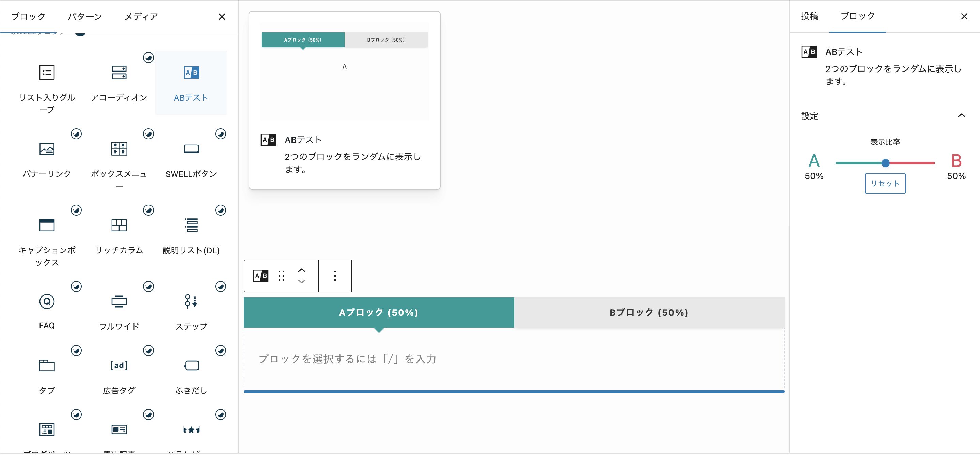The width and height of the screenshot is (980, 455).
Task: Select the Aブロック (50%) tab
Action: coord(379,312)
